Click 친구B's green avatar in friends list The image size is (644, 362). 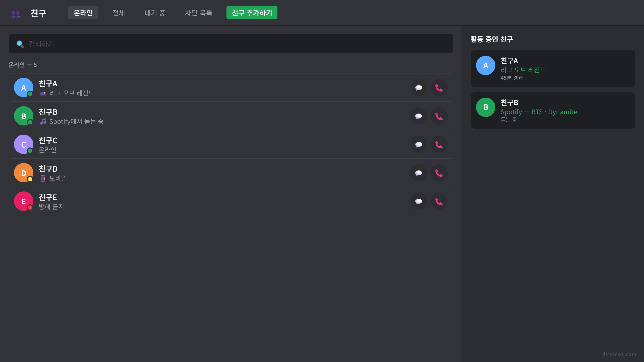pyautogui.click(x=23, y=116)
